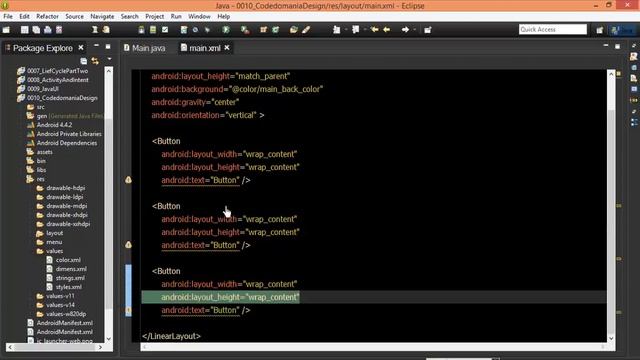Open the Android Virtual Device Manager icon
This screenshot has width=640, height=360.
click(x=153, y=30)
